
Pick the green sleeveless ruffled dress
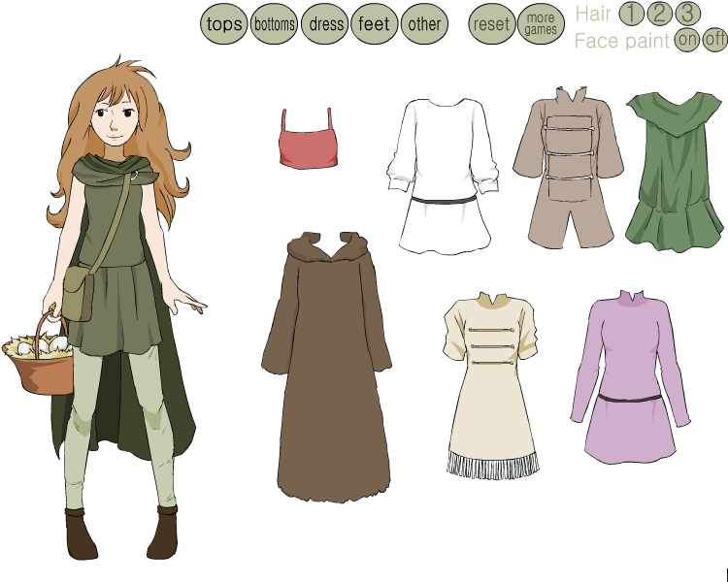[675, 173]
